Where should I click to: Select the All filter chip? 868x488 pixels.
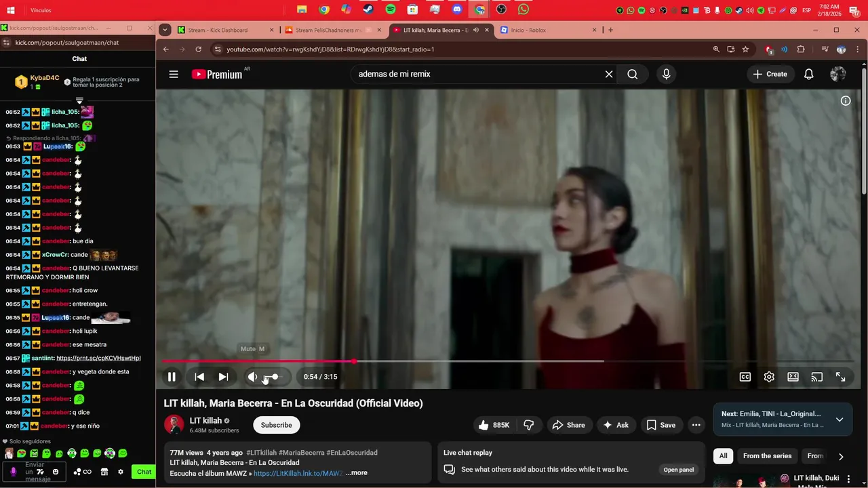[724, 456]
